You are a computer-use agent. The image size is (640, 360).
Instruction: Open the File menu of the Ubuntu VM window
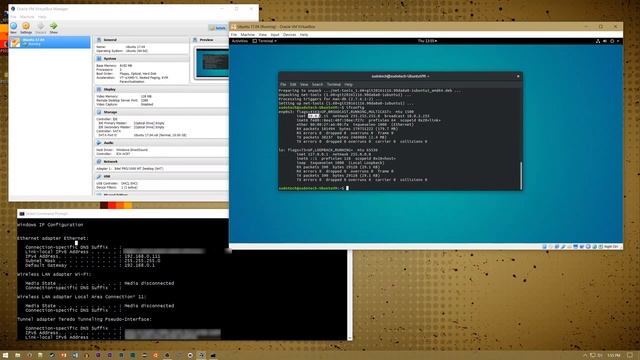tap(234, 35)
